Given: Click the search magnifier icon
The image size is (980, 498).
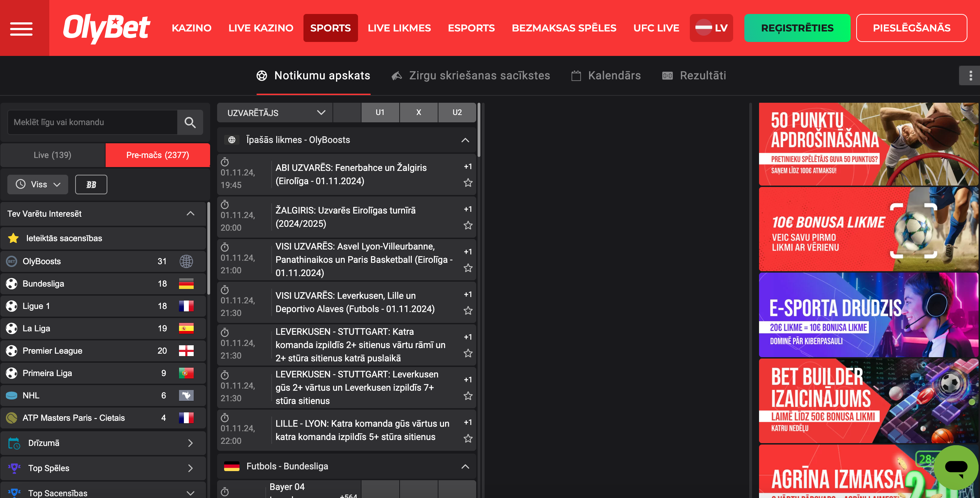Looking at the screenshot, I should tap(190, 122).
